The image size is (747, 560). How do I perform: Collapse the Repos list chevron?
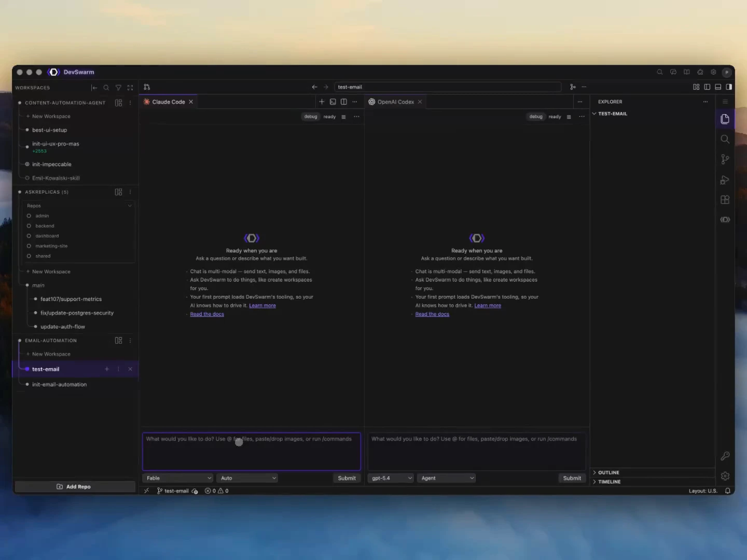click(x=130, y=206)
